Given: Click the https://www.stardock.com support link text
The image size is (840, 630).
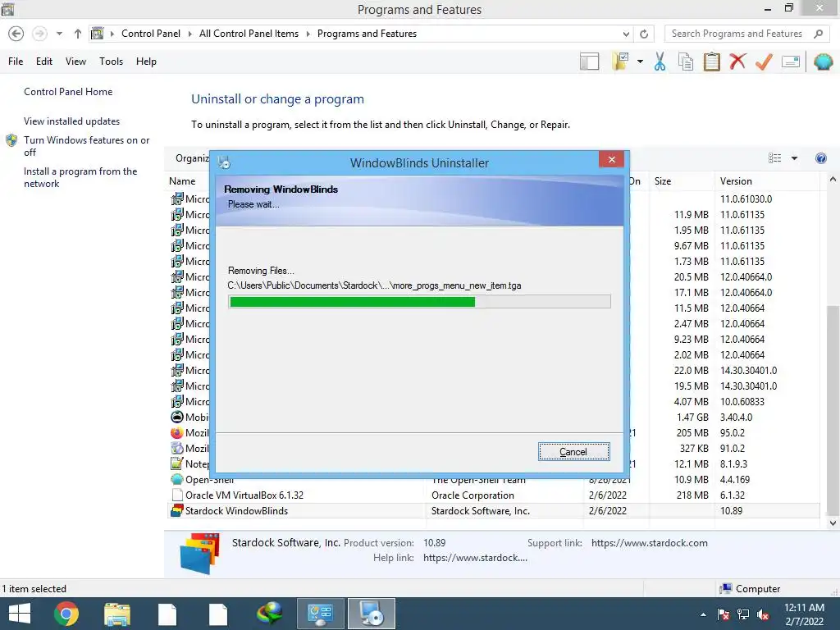Looking at the screenshot, I should [650, 543].
